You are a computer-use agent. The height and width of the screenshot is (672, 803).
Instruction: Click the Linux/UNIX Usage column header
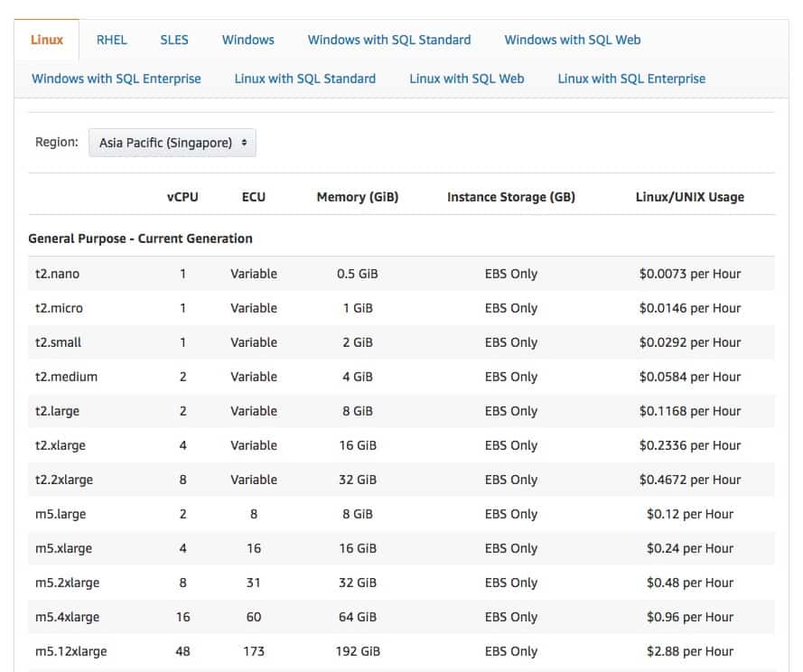pyautogui.click(x=690, y=197)
